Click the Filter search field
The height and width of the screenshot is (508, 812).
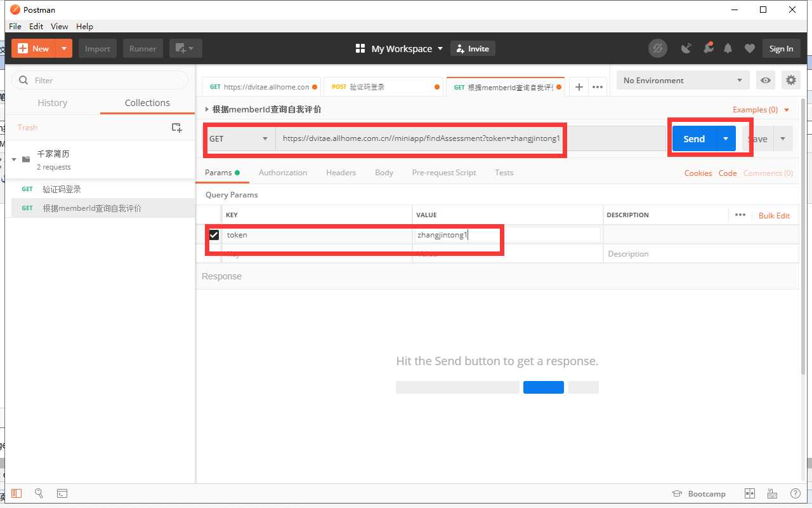100,80
